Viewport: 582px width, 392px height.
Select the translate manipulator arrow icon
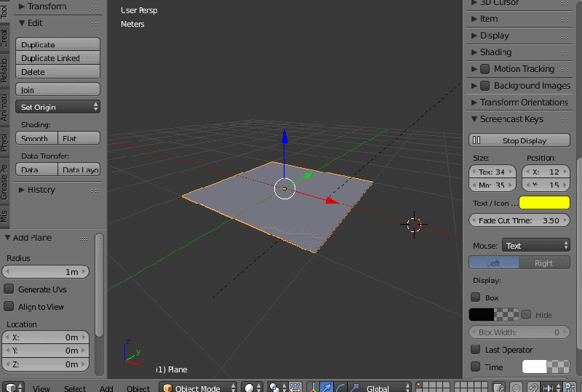tap(326, 388)
